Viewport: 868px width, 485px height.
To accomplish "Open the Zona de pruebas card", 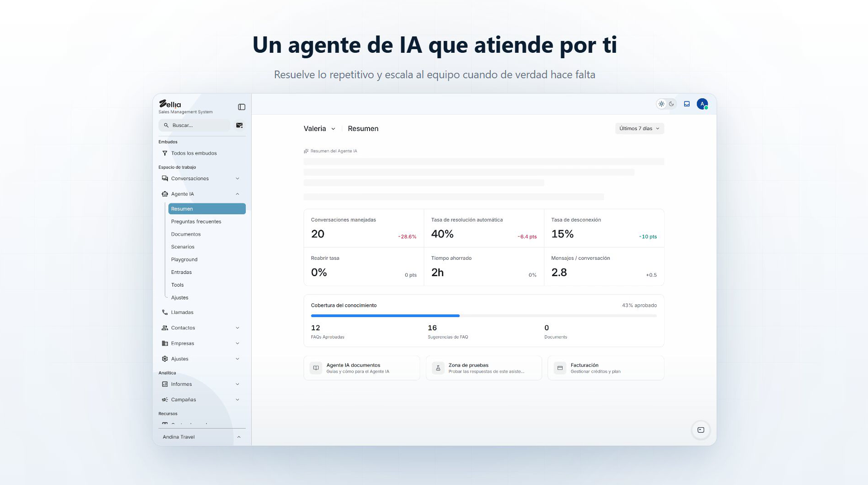I will tap(484, 368).
